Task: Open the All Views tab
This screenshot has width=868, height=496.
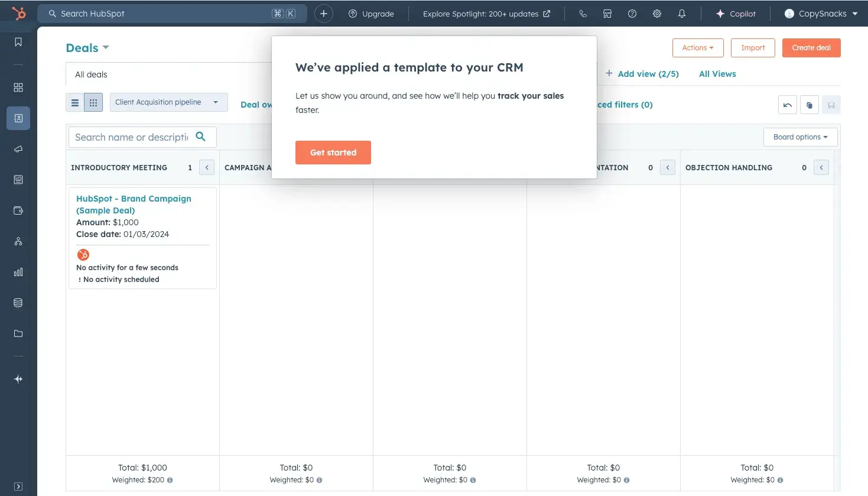Action: 717,74
